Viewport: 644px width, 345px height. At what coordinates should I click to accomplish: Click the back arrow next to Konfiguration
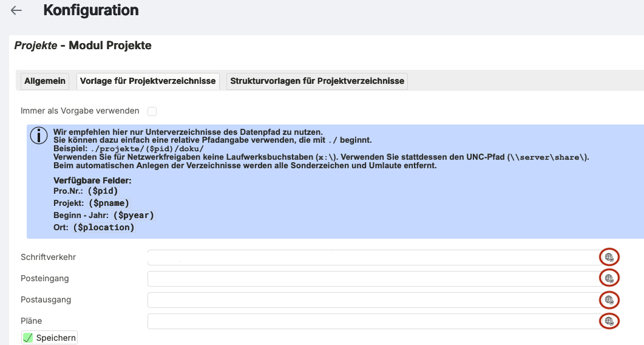click(16, 10)
